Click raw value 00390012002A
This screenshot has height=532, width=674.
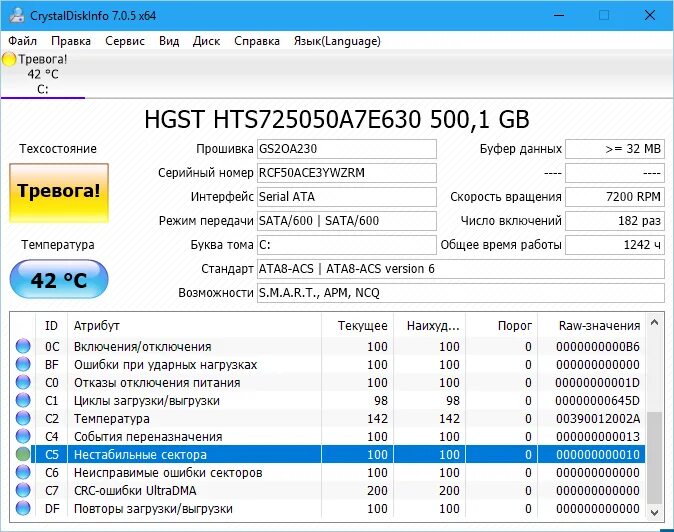coord(597,419)
